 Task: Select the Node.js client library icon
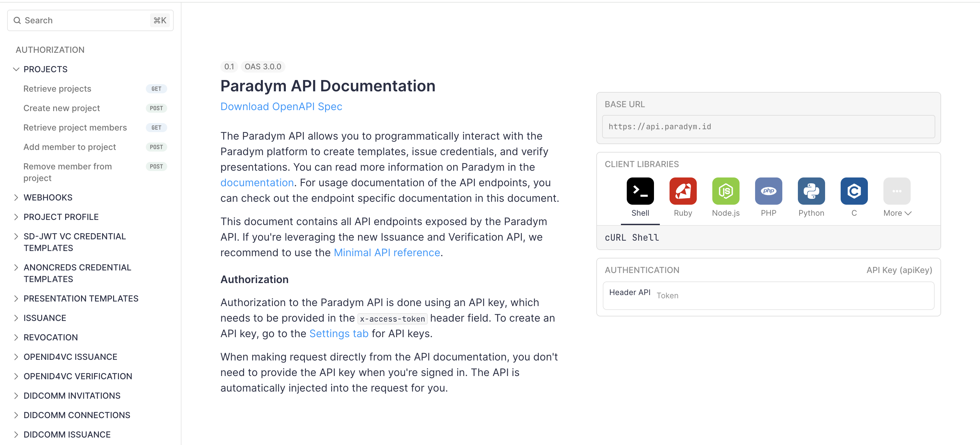point(726,191)
